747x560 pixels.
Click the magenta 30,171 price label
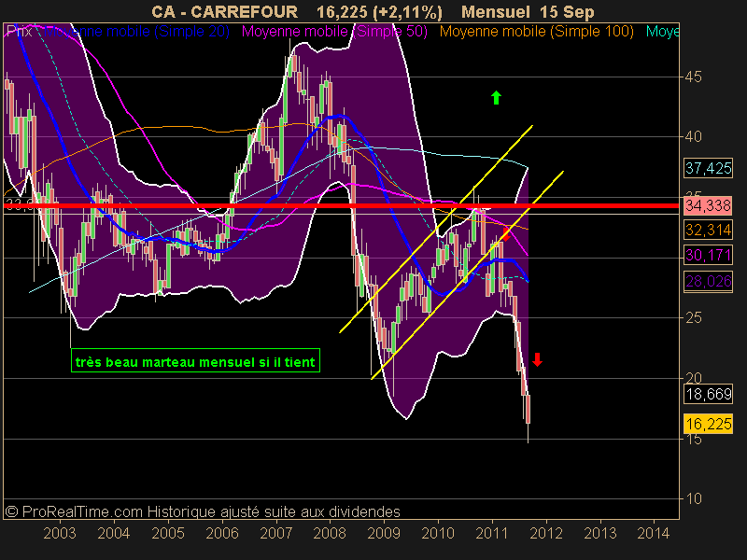[x=709, y=255]
